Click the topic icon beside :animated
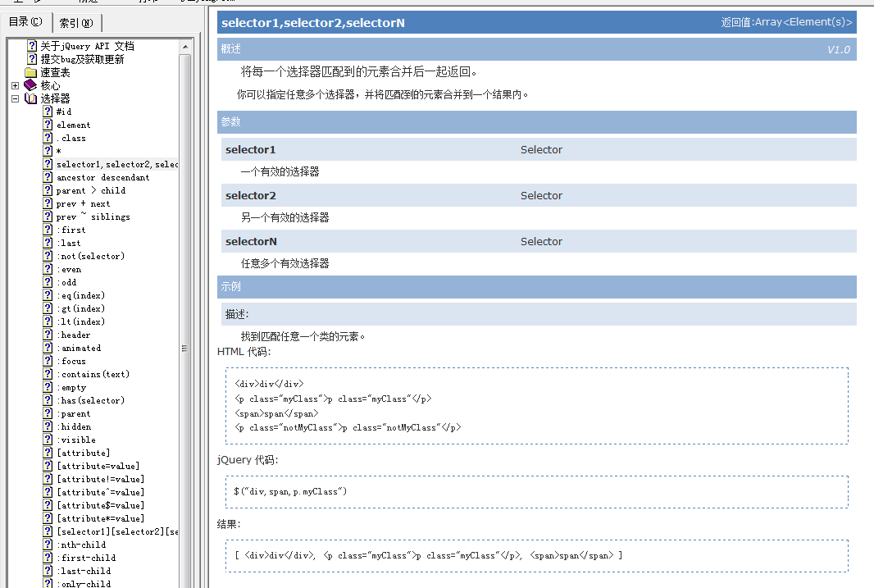This screenshot has height=588, width=874. pyautogui.click(x=48, y=348)
